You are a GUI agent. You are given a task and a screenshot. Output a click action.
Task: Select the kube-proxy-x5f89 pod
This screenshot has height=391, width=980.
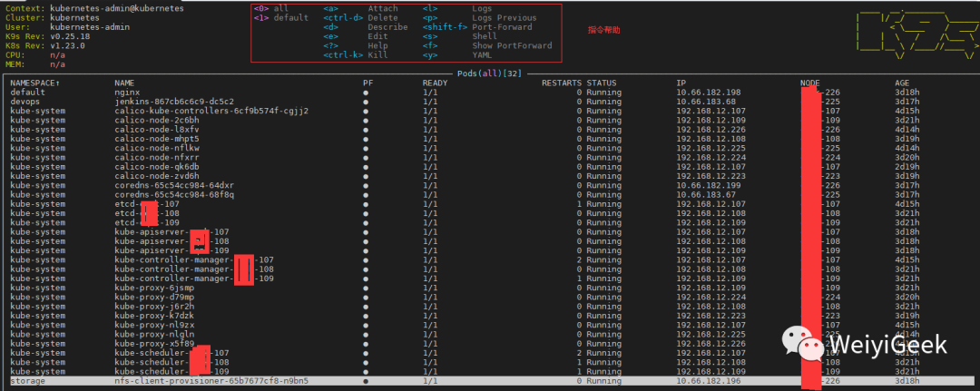(154, 344)
